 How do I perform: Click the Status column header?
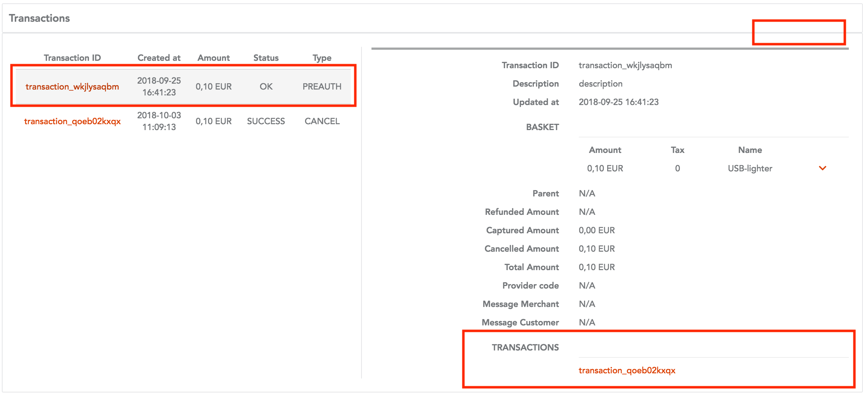click(x=266, y=58)
